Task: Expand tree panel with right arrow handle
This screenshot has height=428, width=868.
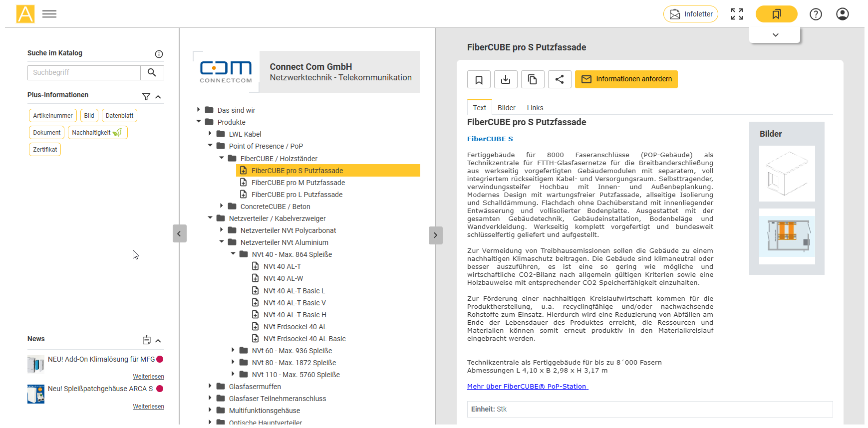Action: (436, 235)
